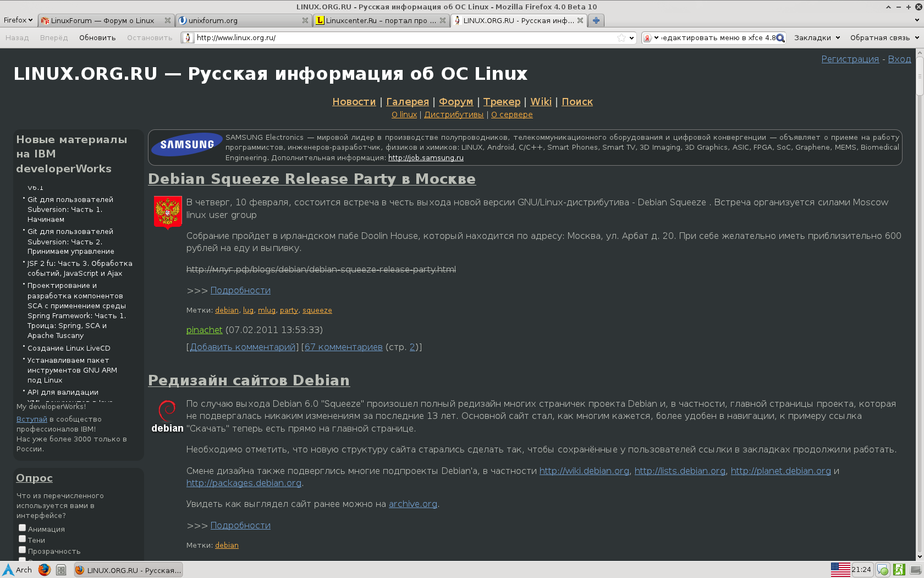The image size is (924, 578).
Task: Click the US flag keyboard layout indicator
Action: (x=840, y=570)
